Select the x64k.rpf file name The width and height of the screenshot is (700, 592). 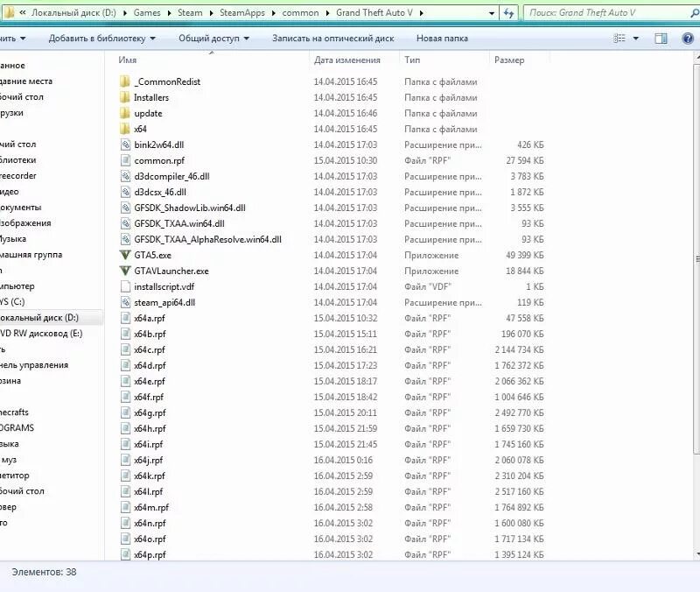tap(150, 476)
